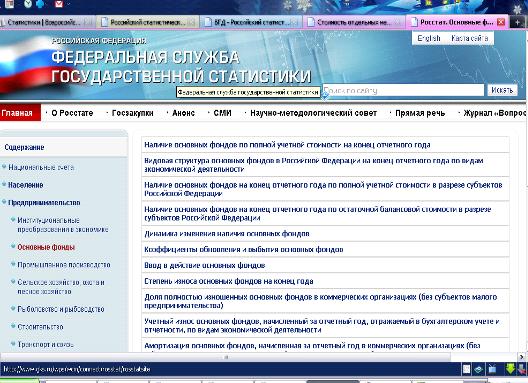The image size is (528, 383).
Task: Close the active Росстат tab
Action: (x=501, y=22)
